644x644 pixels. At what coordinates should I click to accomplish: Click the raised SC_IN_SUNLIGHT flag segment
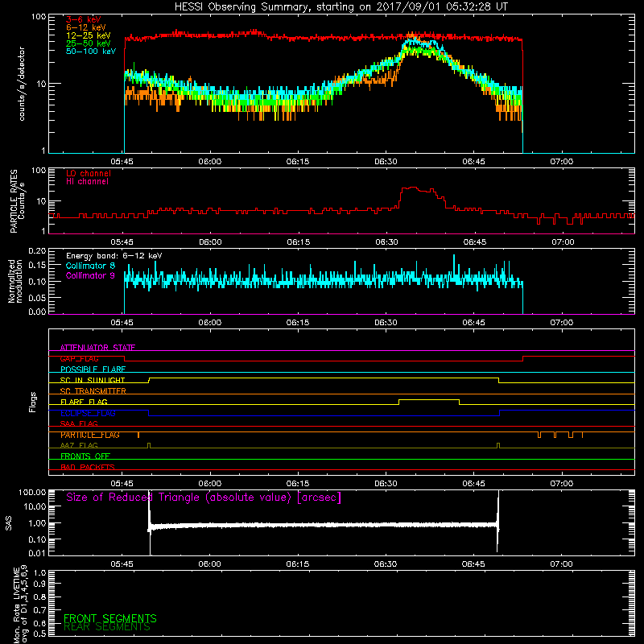pyautogui.click(x=324, y=378)
